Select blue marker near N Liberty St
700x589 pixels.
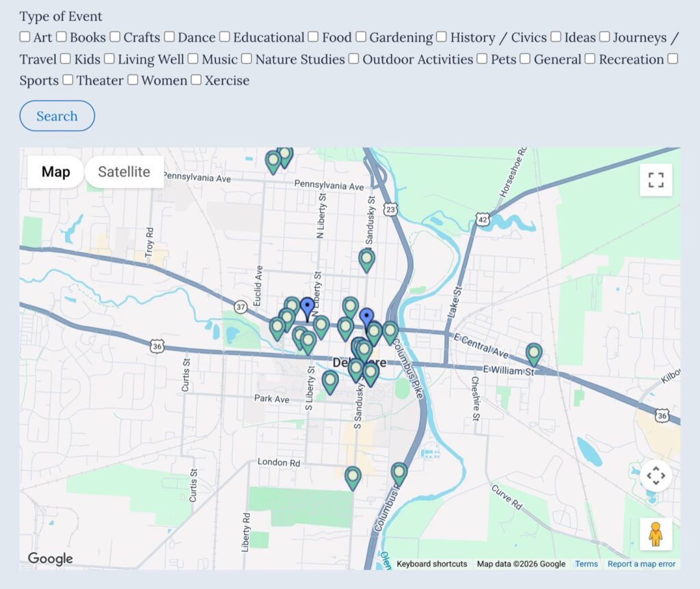pos(307,309)
